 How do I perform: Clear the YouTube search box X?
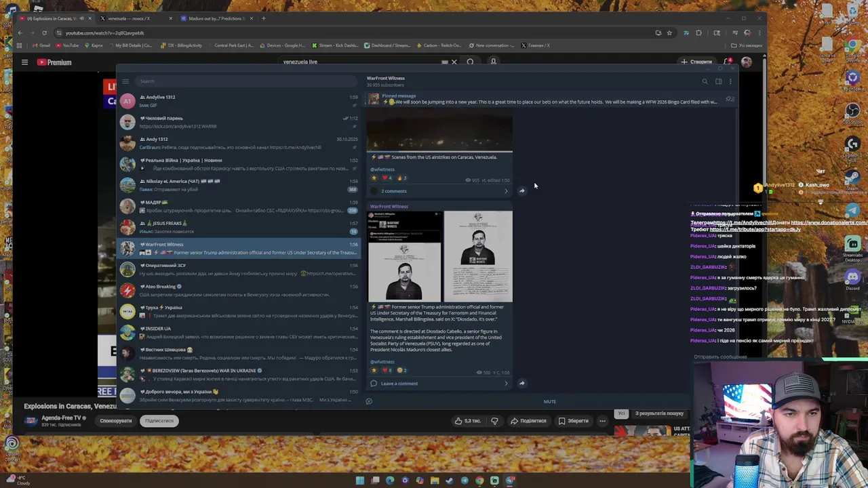coord(454,62)
